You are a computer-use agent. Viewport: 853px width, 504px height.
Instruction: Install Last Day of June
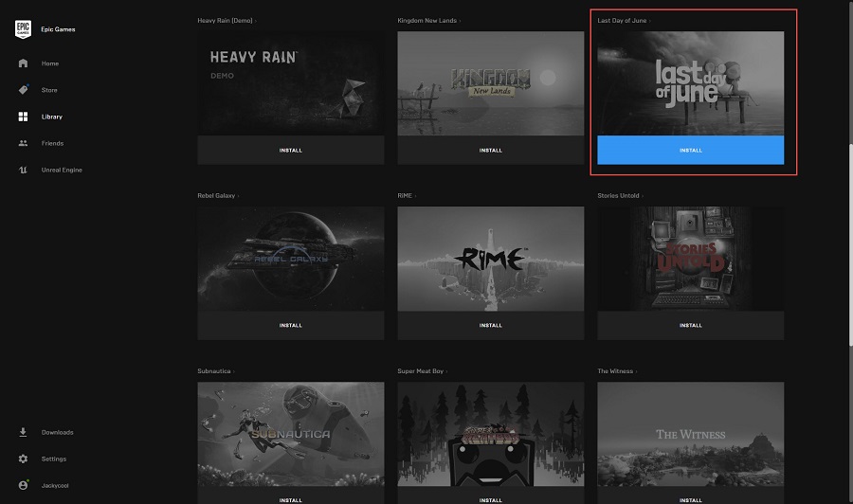(x=690, y=150)
